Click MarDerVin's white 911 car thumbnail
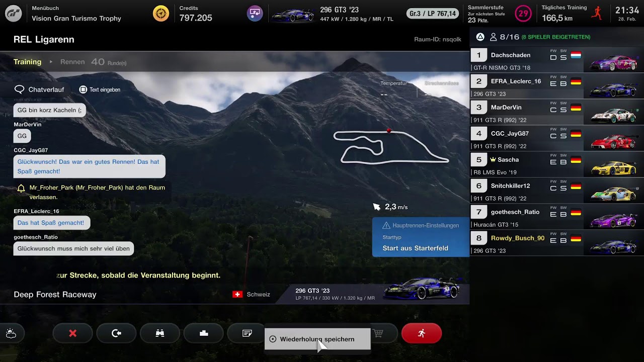This screenshot has height=362, width=644. pos(613,115)
